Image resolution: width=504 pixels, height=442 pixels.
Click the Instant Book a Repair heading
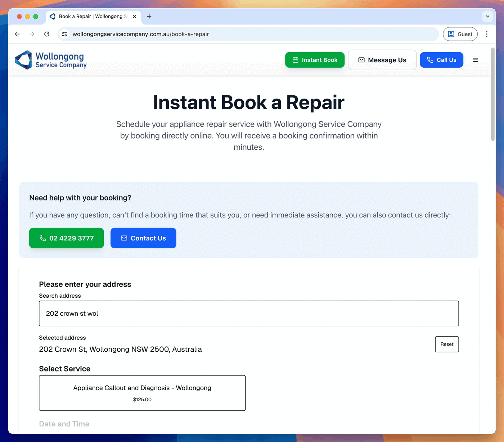point(249,102)
